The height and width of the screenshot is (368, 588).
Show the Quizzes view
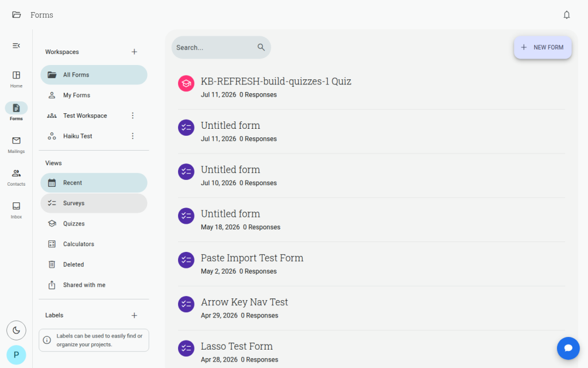[x=94, y=224]
